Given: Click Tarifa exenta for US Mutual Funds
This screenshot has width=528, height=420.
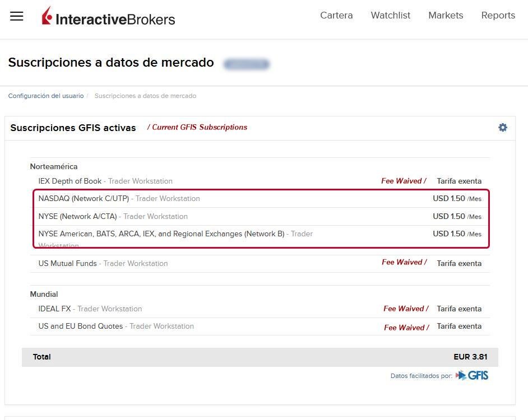Looking at the screenshot, I should 459,264.
